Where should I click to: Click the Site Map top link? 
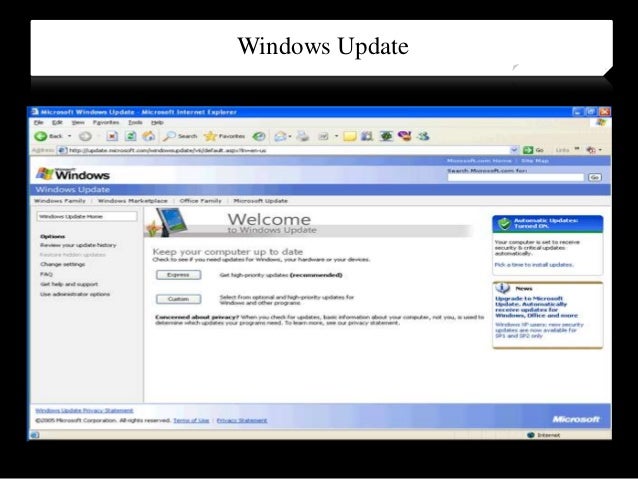pos(535,161)
